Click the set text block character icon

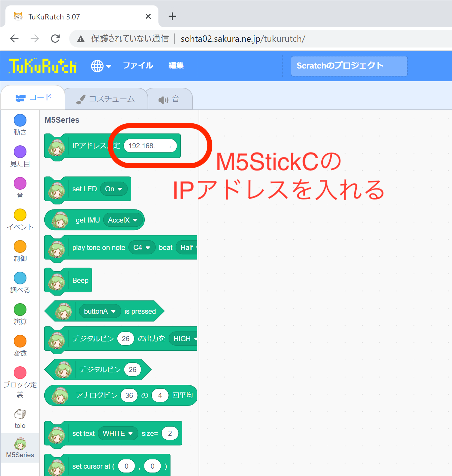tap(56, 435)
